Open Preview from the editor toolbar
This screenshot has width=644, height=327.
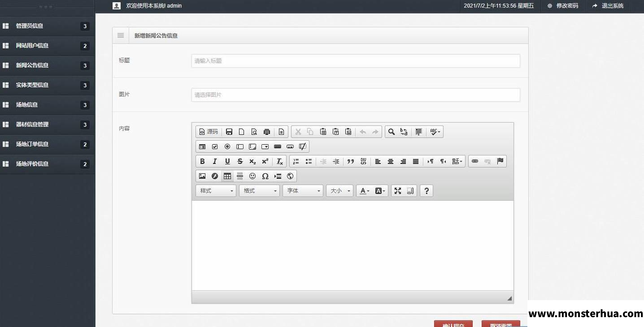tap(254, 132)
